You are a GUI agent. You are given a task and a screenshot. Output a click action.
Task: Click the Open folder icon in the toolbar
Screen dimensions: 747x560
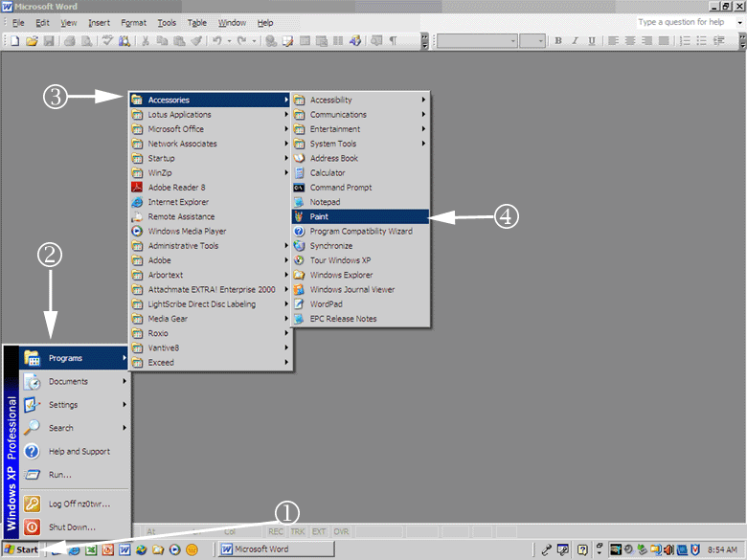tap(32, 41)
